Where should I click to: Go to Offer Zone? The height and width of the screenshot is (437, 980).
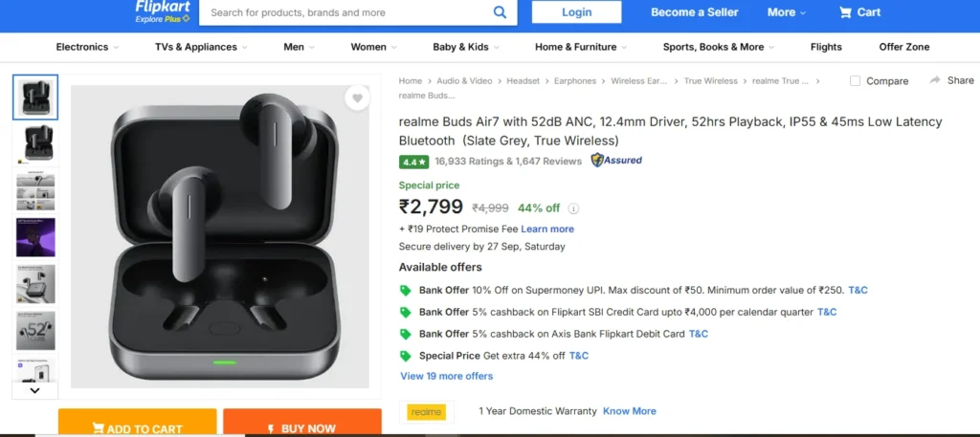pos(903,47)
